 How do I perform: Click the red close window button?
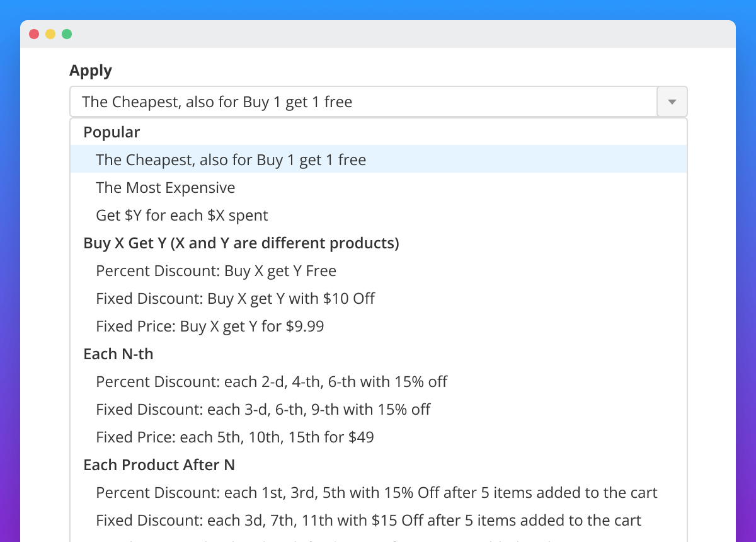click(x=34, y=34)
